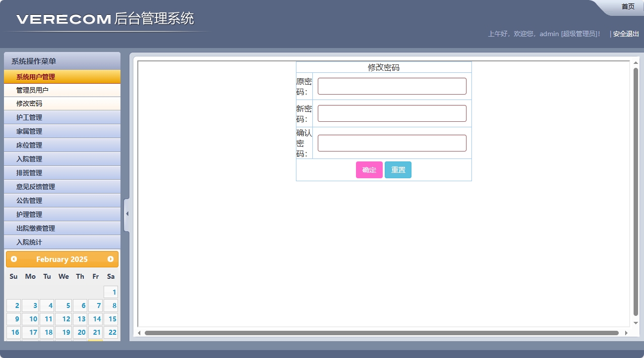
Task: Collapse the left sidebar panel handle
Action: pos(126,214)
